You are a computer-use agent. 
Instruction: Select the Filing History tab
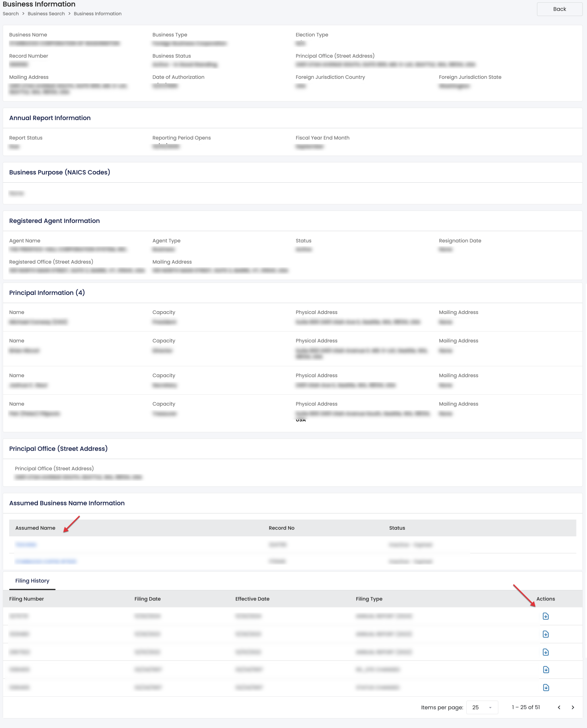point(32,581)
